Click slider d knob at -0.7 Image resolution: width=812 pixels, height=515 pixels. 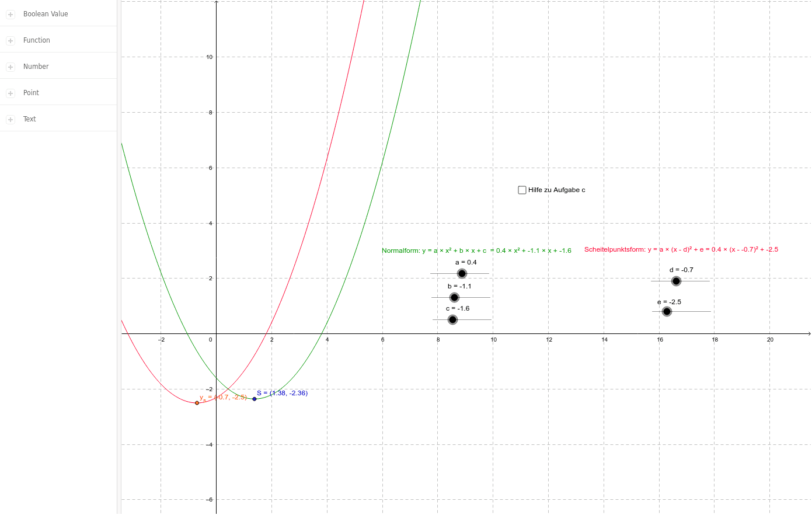click(676, 281)
